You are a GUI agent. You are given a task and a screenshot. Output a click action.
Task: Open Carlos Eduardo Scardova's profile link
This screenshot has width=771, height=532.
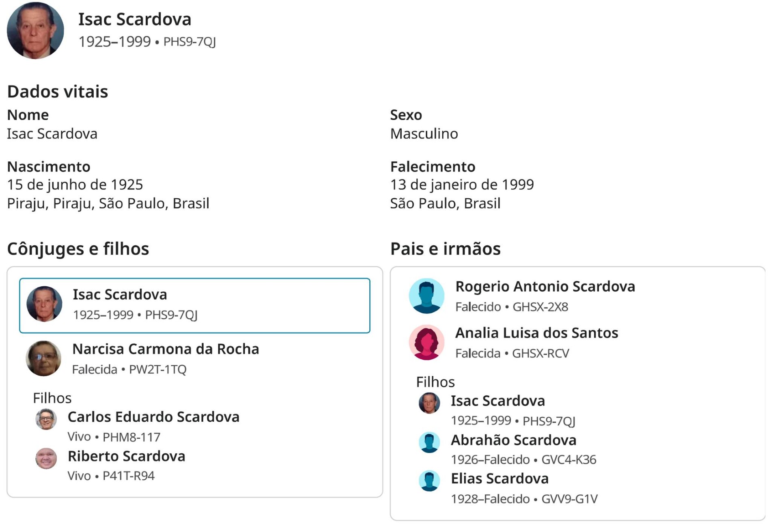click(x=153, y=417)
